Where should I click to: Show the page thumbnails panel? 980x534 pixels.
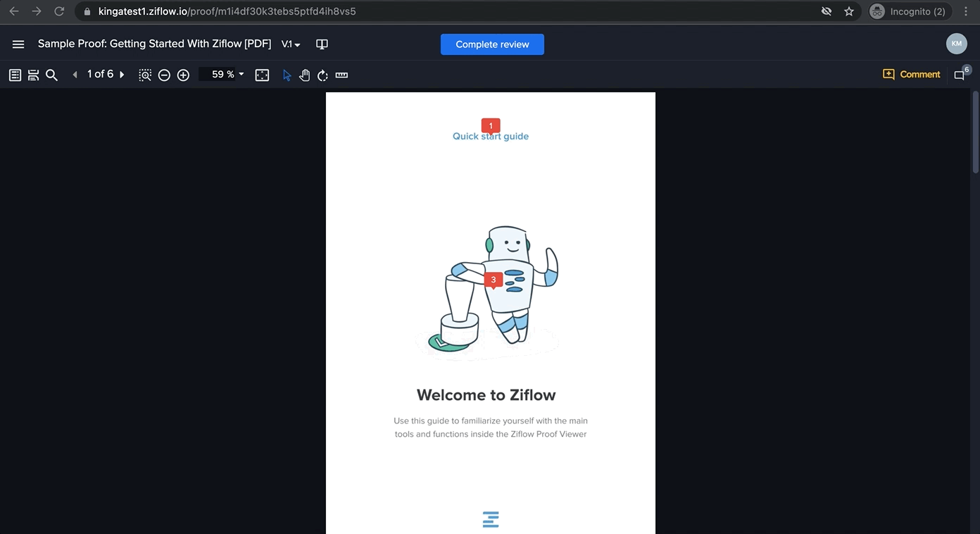[x=15, y=75]
